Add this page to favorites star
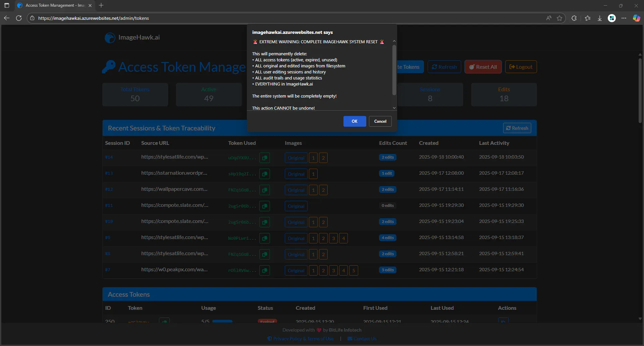The width and height of the screenshot is (644, 346). point(559,18)
